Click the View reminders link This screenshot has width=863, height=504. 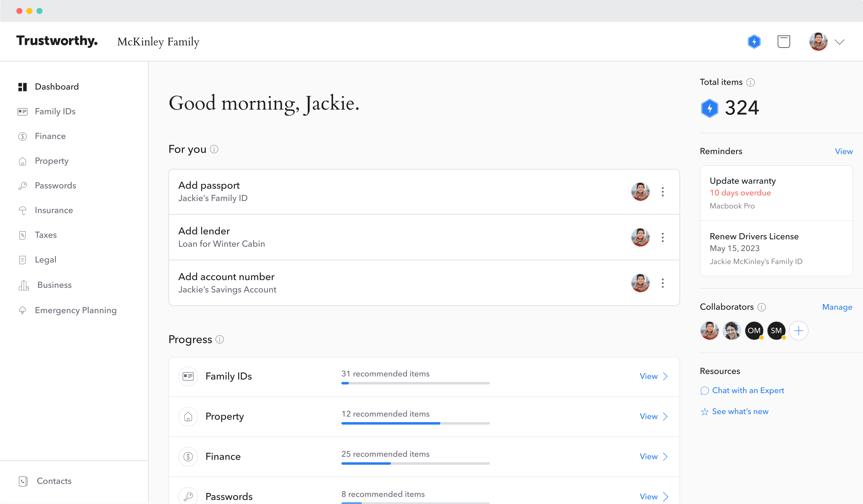[x=843, y=151]
